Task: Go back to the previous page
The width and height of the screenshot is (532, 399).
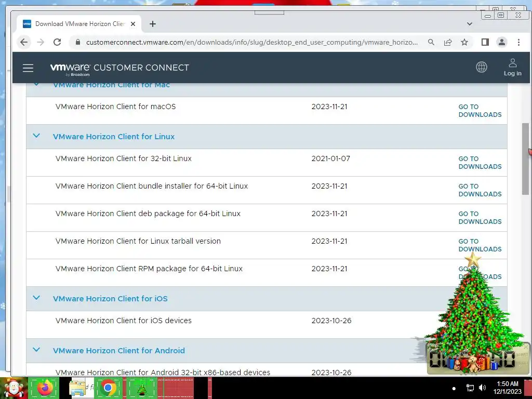Action: [x=24, y=42]
